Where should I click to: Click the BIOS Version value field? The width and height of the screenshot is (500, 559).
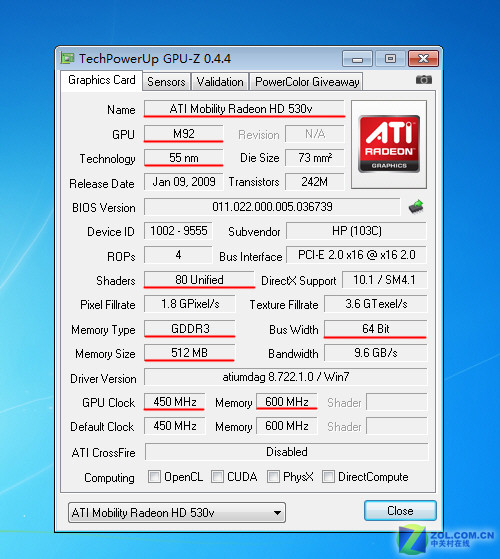pos(272,207)
